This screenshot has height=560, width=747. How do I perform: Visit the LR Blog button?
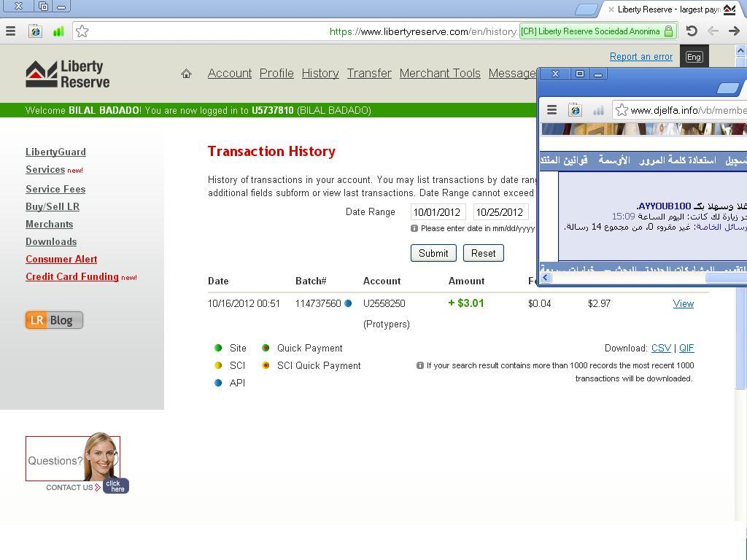click(x=54, y=320)
